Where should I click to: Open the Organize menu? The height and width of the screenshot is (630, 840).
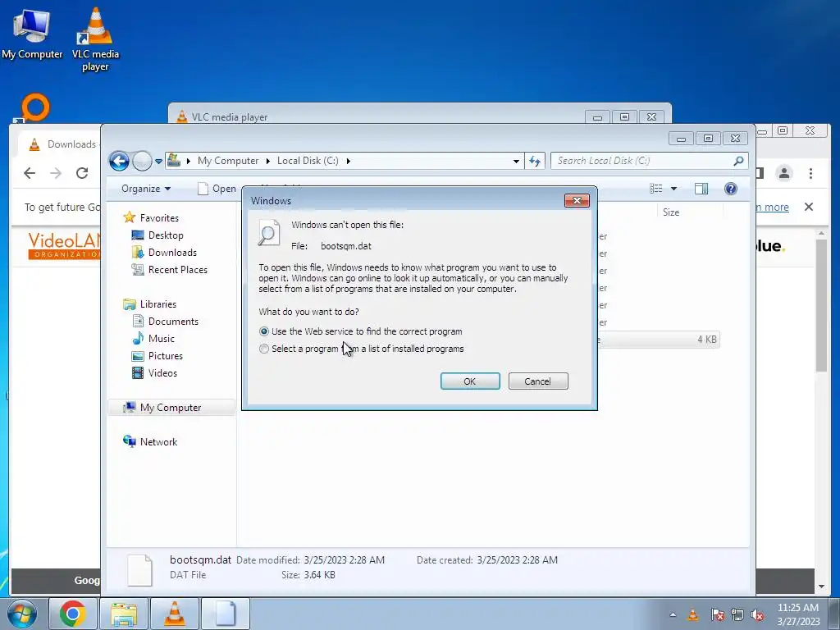(146, 189)
